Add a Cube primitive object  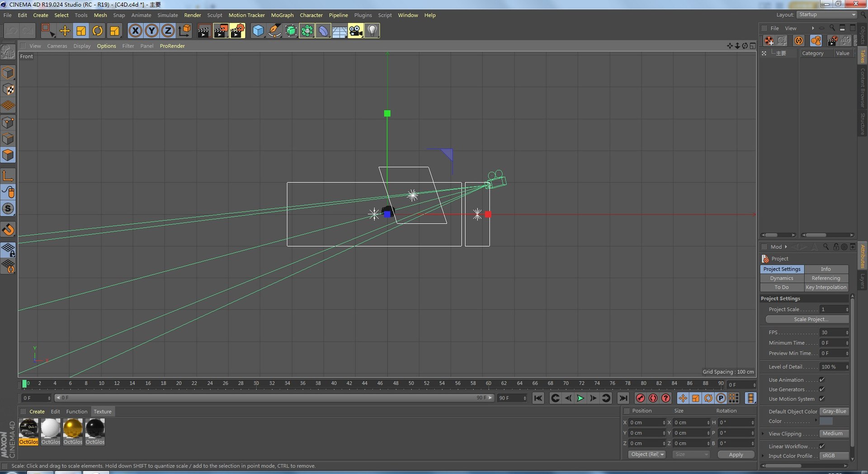[258, 31]
